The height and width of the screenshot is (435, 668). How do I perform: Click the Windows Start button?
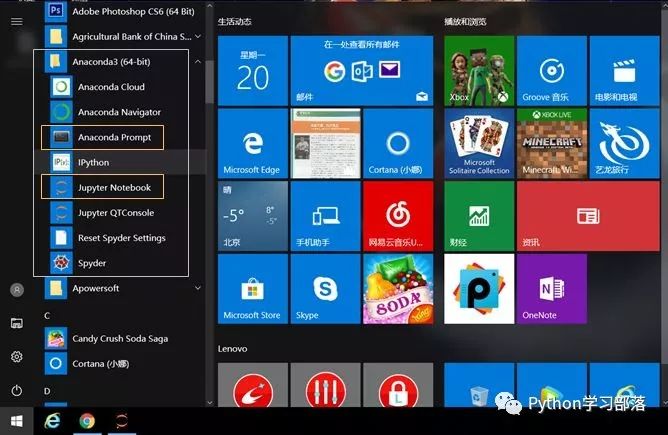click(17, 421)
